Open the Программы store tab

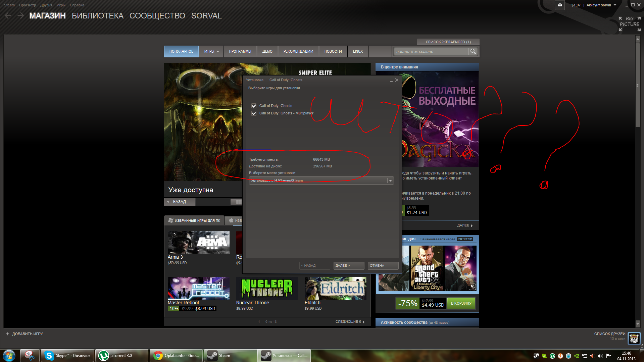(240, 51)
